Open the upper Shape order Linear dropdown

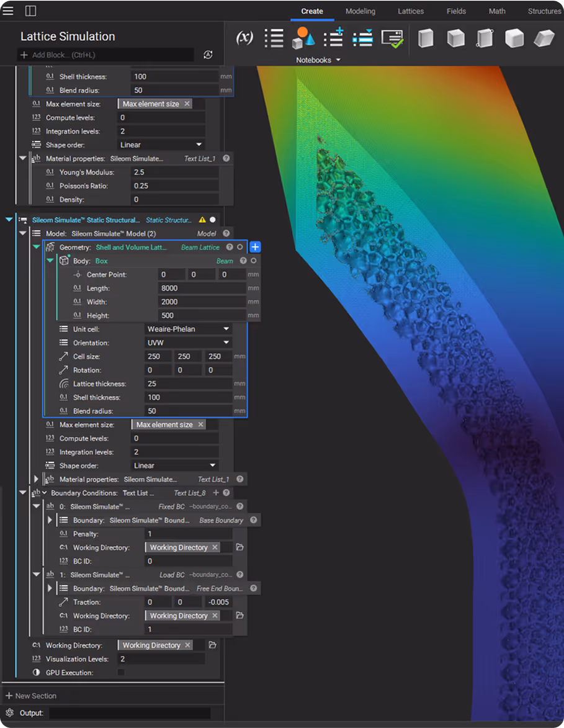coord(161,145)
